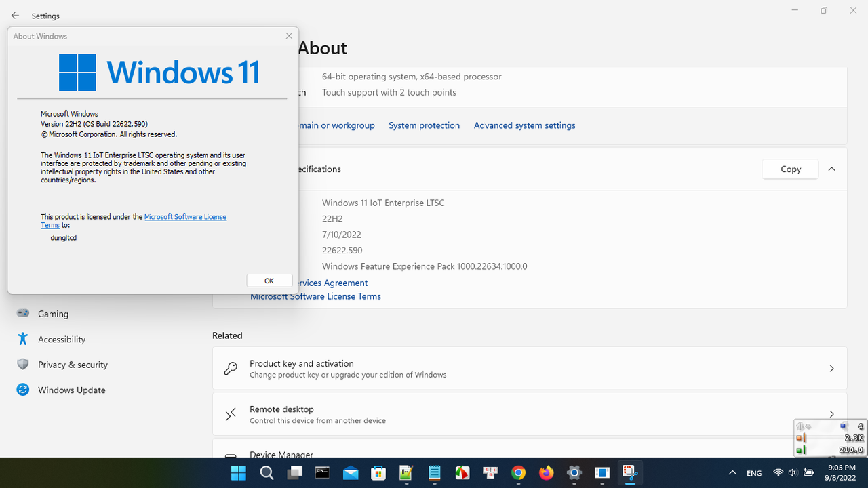Click the Wi-Fi icon in system tray
Screen dimensions: 868x488
(777, 472)
